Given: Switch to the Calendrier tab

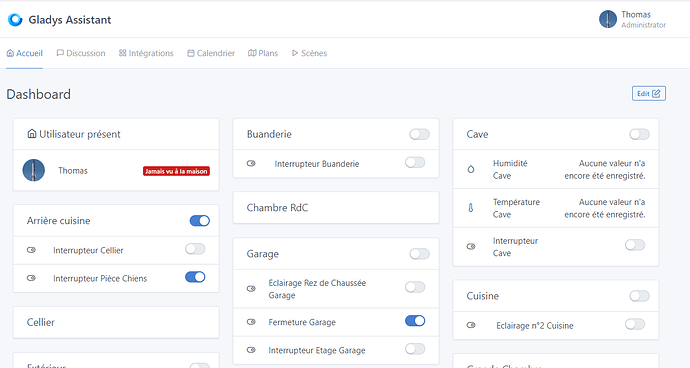Looking at the screenshot, I should [211, 53].
